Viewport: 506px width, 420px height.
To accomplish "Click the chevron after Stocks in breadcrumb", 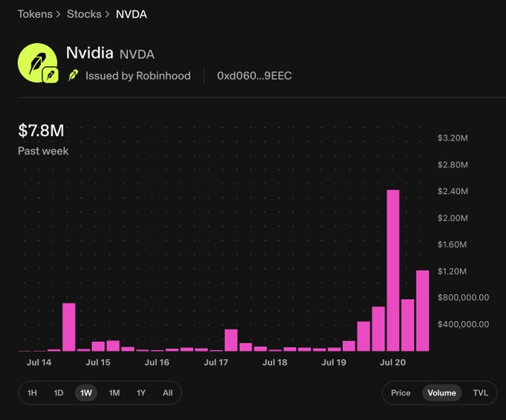I will pos(107,14).
